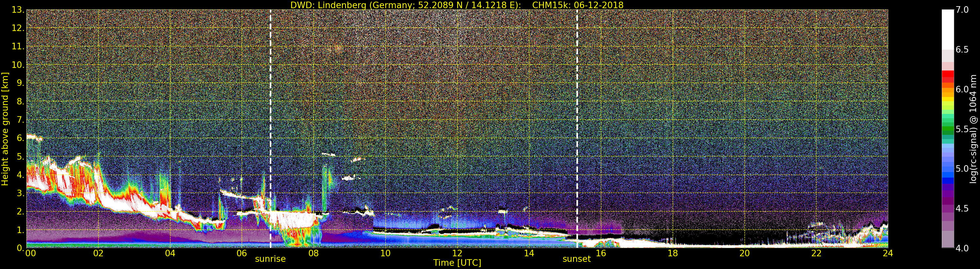Click colorbar value label '5.5'
The image size is (980, 269).
pos(962,129)
